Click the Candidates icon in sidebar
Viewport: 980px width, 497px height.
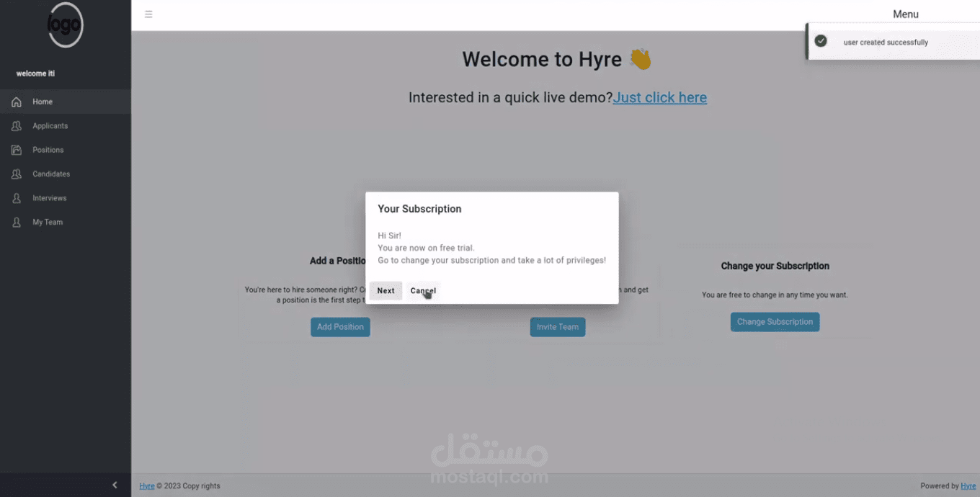click(17, 174)
